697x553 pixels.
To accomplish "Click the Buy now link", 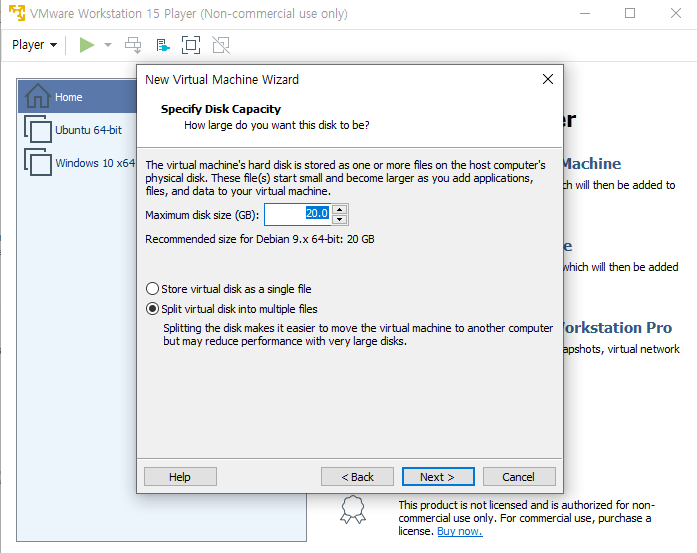I will tap(460, 531).
